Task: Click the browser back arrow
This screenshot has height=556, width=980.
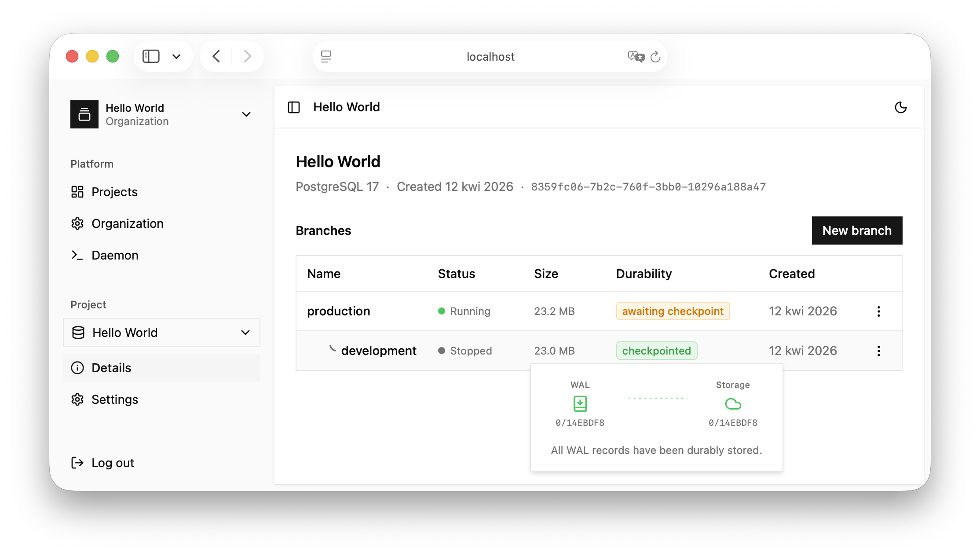Action: [x=216, y=56]
